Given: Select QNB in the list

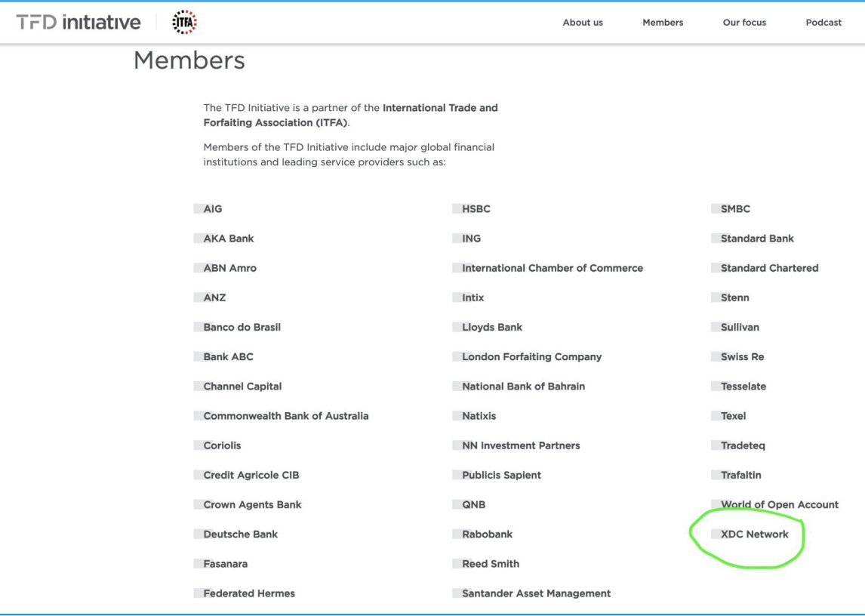Looking at the screenshot, I should 474,504.
